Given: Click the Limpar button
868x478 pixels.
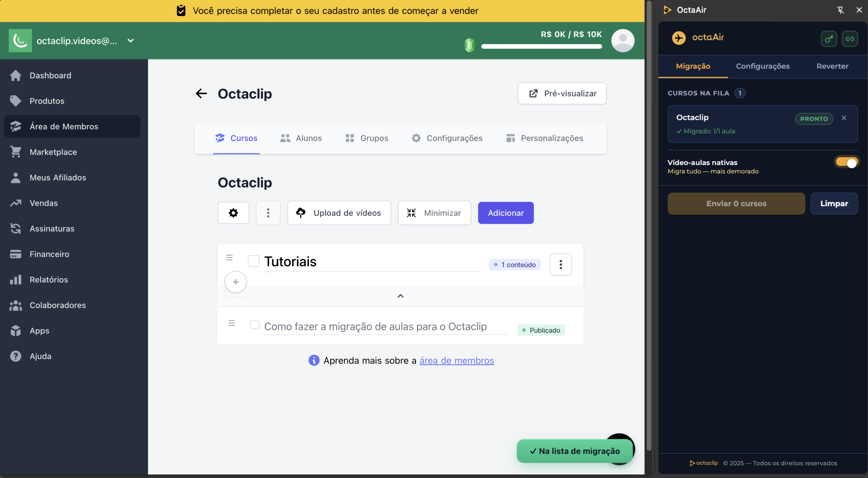Looking at the screenshot, I should coord(834,203).
